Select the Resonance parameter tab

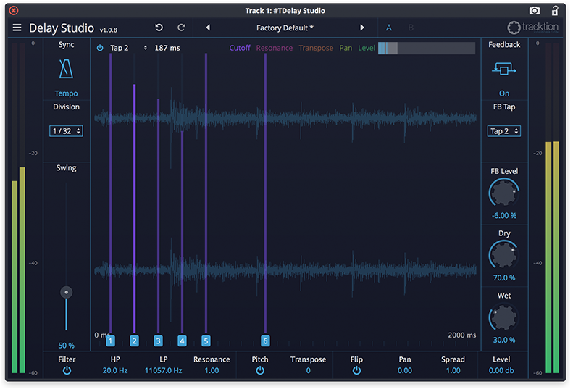(275, 48)
